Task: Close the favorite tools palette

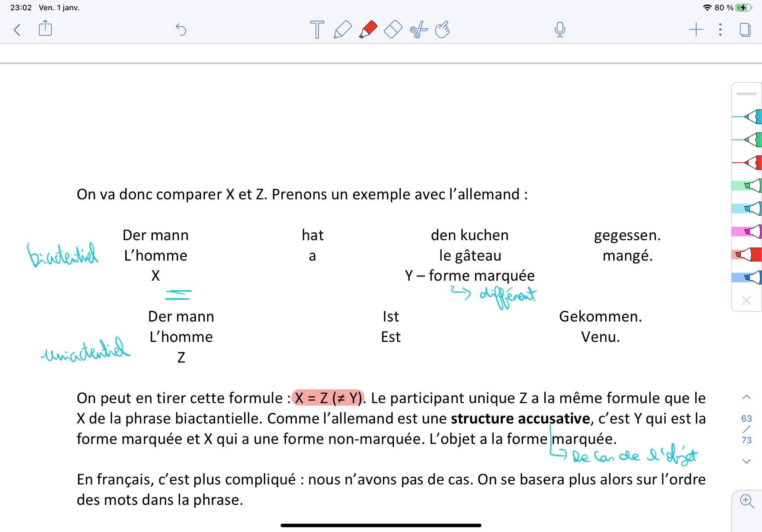Action: (746, 300)
